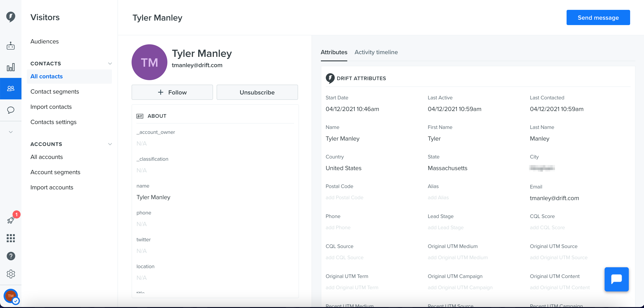Open Contacts settings

(x=53, y=122)
